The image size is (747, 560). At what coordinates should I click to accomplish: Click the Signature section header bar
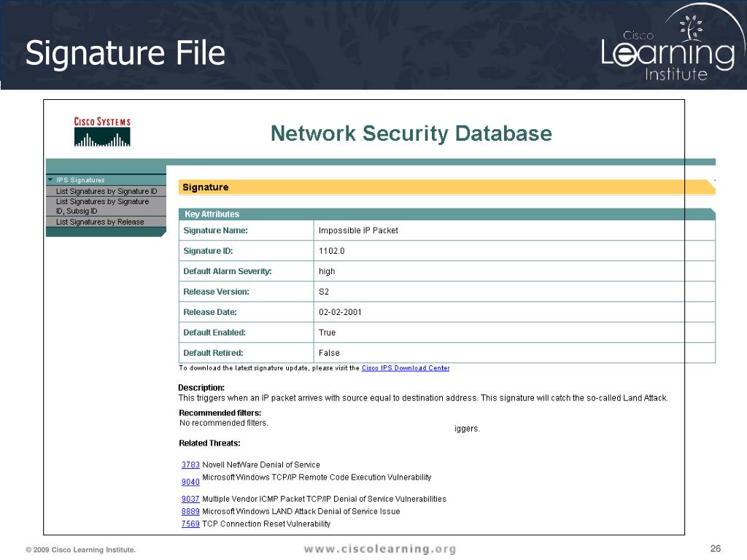[447, 187]
